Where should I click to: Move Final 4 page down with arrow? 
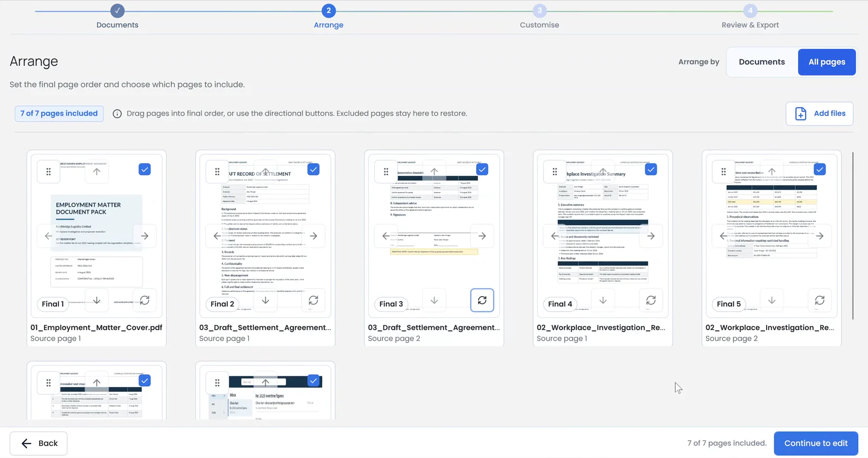(603, 300)
